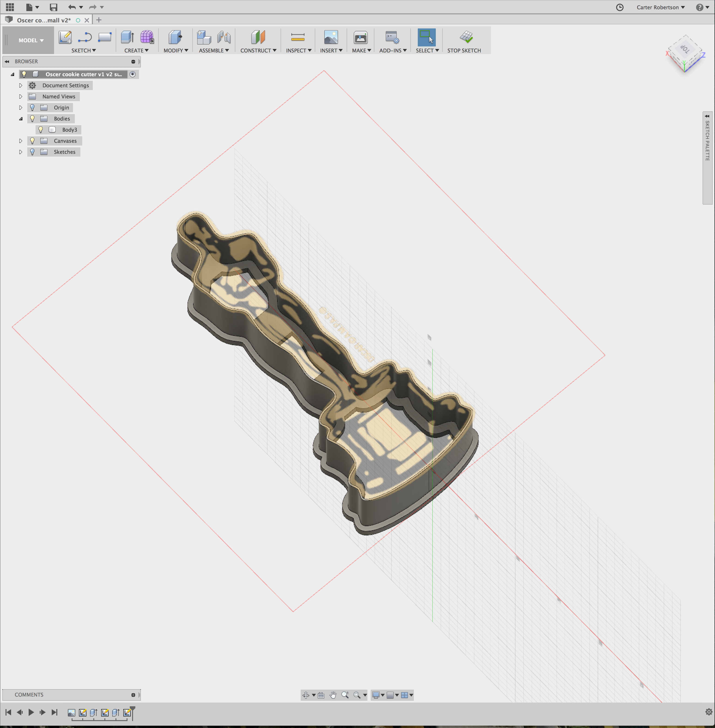The image size is (715, 728).
Task: Open Carter Robertson account menu
Action: 660,7
